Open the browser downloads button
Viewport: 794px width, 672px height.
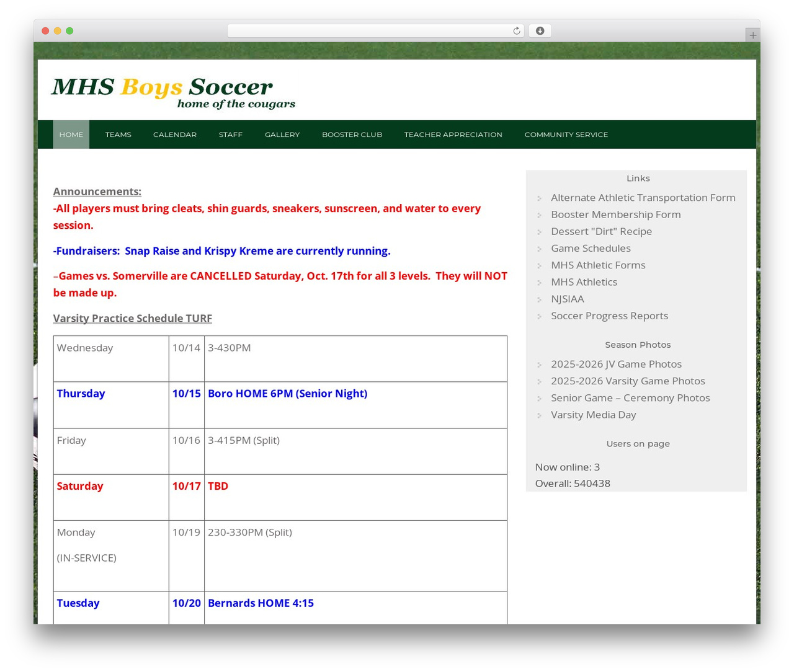point(540,31)
